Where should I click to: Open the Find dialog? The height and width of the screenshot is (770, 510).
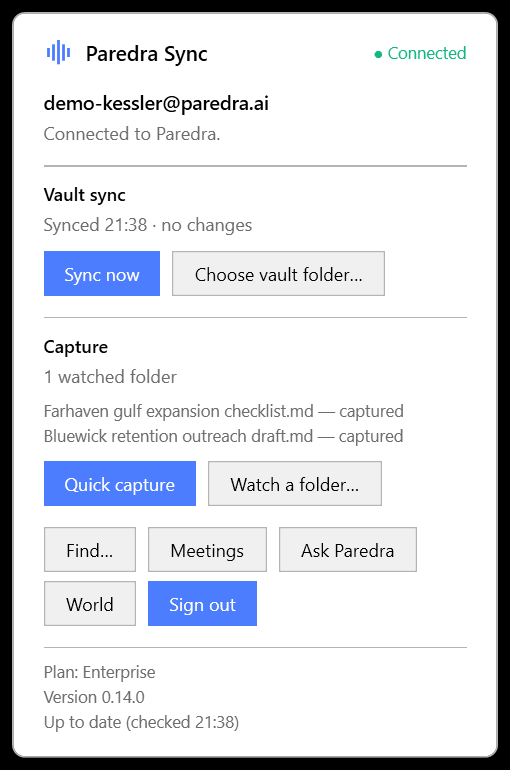pos(90,550)
